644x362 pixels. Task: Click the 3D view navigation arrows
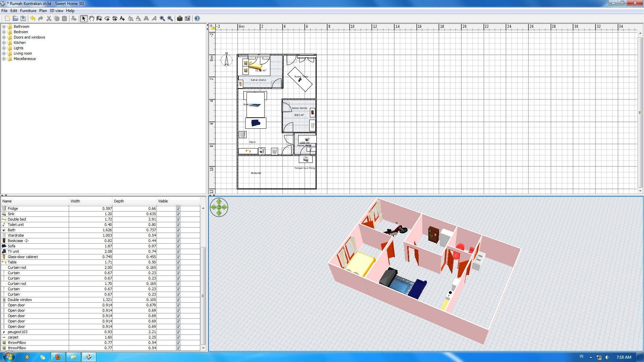(x=219, y=207)
